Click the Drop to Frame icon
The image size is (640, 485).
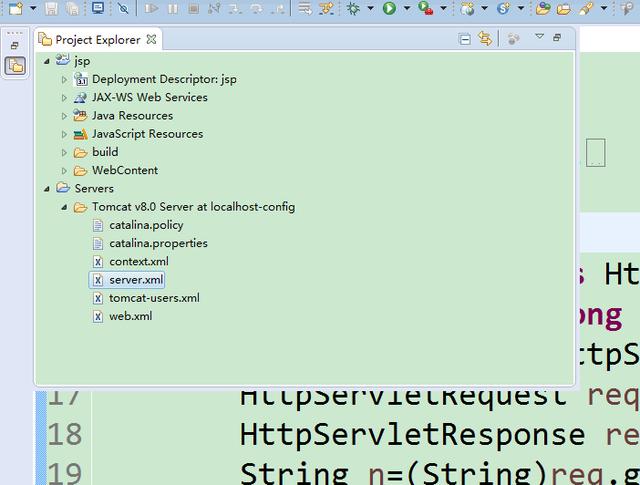pyautogui.click(x=304, y=8)
